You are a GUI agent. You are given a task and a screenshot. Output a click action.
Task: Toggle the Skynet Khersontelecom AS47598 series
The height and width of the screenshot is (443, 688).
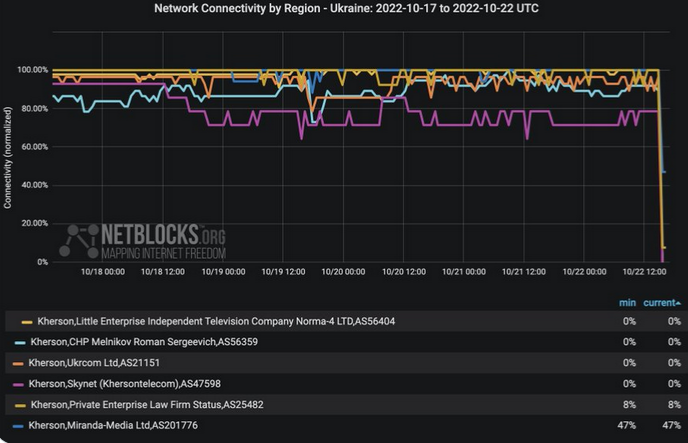pos(125,384)
